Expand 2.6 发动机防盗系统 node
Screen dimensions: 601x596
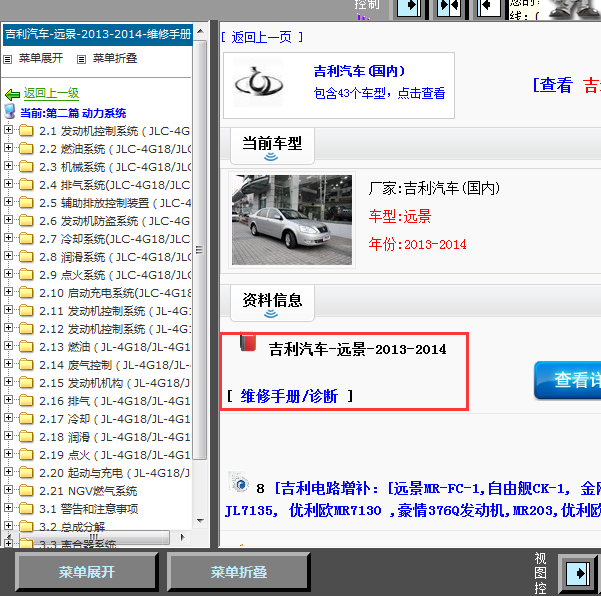[8, 220]
